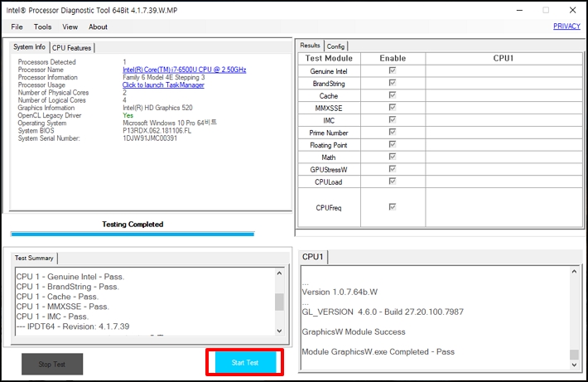Viewport: 588px width, 382px height.
Task: Click the 'GraphicsW Module Success' log line
Action: pyautogui.click(x=354, y=331)
